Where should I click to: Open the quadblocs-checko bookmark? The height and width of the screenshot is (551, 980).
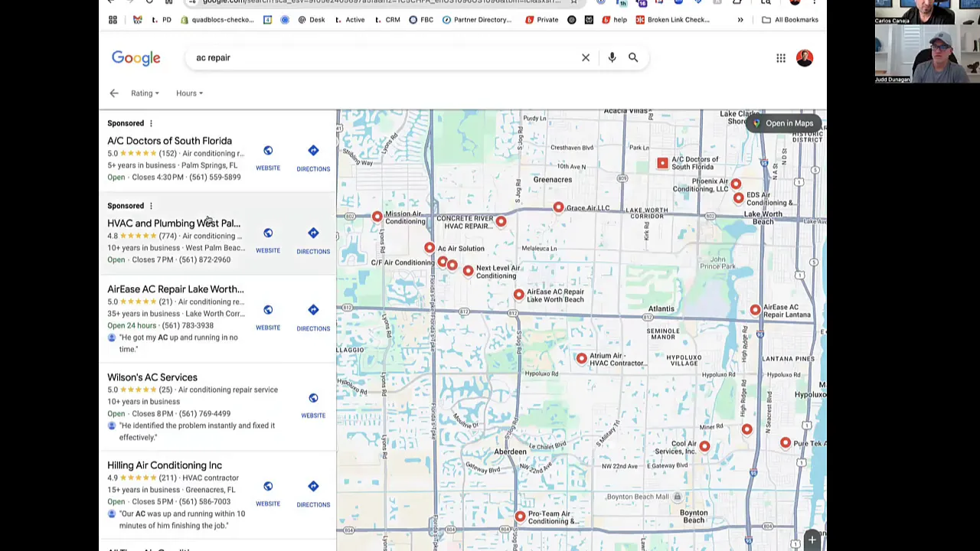point(217,20)
